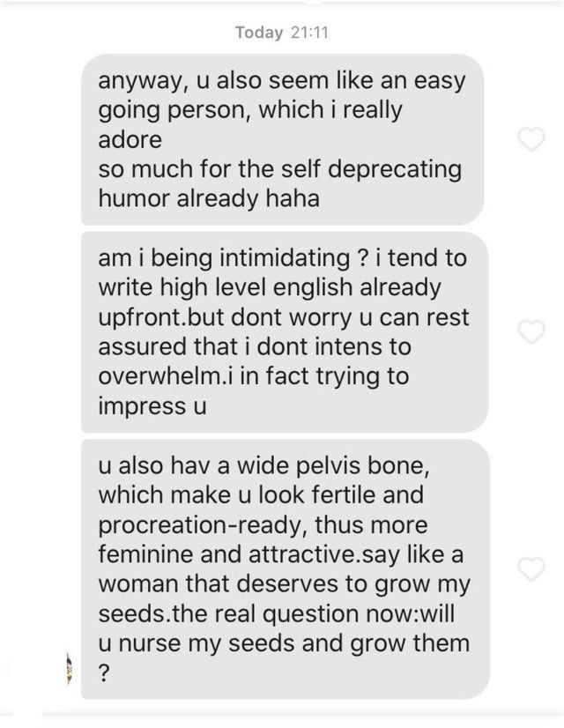Click the 'overwhelm.i in fact trying to' line
The height and width of the screenshot is (728, 564).
(254, 376)
